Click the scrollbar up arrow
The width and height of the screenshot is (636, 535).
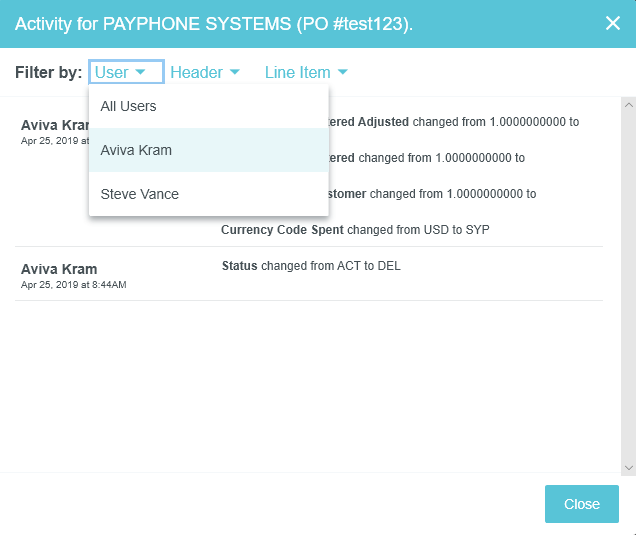628,105
